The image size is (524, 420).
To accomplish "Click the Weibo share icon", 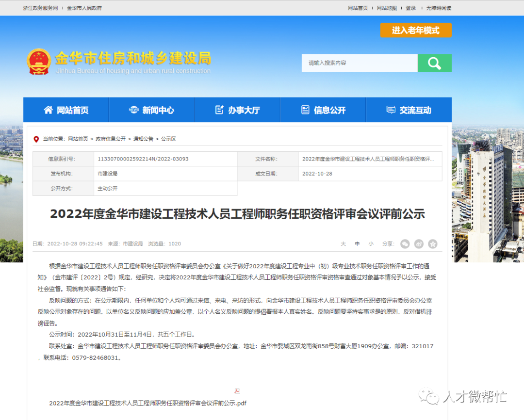I will coord(419,243).
